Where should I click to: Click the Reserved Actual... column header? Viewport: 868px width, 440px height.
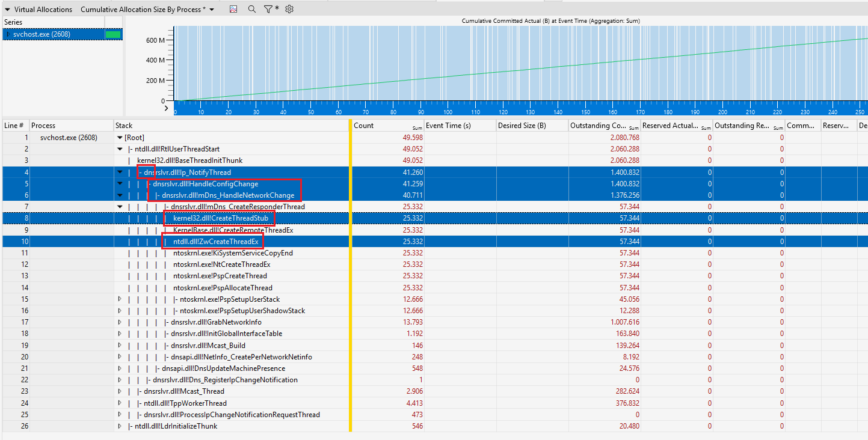[677, 126]
